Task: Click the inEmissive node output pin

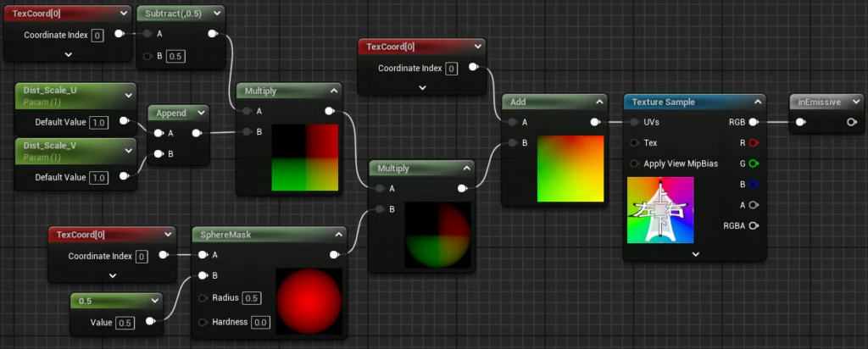Action: point(851,122)
